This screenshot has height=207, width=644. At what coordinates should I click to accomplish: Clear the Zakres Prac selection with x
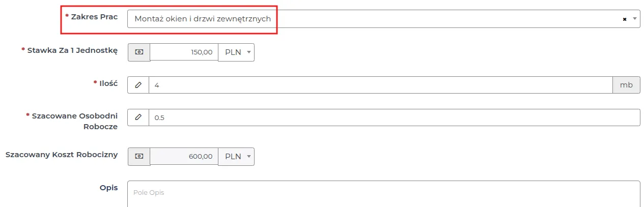pyautogui.click(x=624, y=19)
